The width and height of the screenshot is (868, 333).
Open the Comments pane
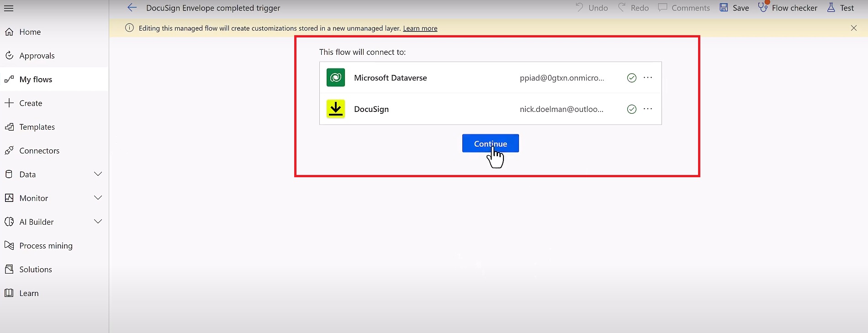click(684, 8)
